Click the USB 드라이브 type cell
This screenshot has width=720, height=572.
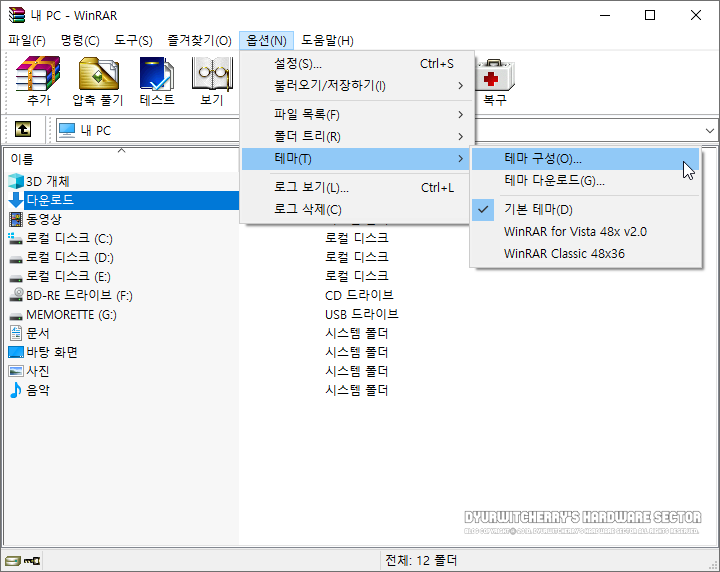pyautogui.click(x=361, y=314)
